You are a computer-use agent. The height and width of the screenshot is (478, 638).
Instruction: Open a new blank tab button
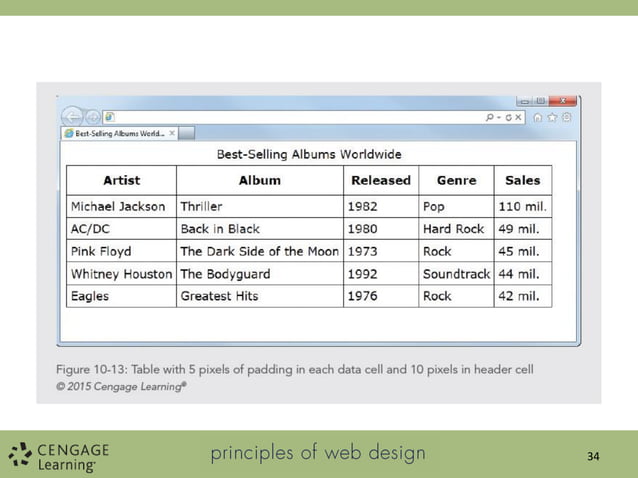(186, 133)
